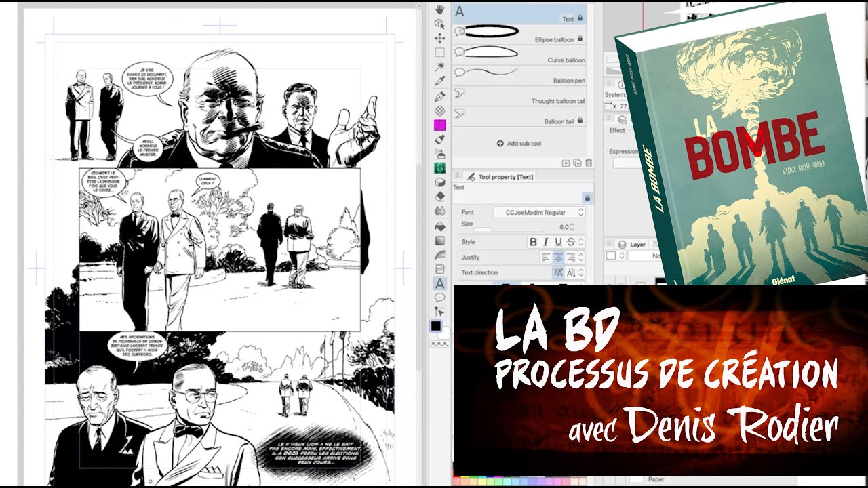Screen dimensions: 868x488
Task: Choose the Balloon tail sub tool
Action: [519, 116]
